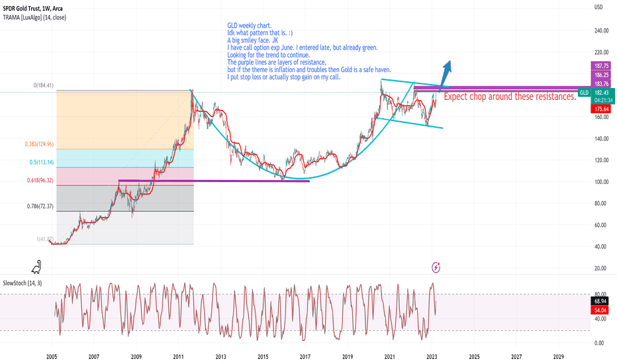The width and height of the screenshot is (617, 364).
Task: Open the SPDR Gold Trust symbol title
Action: point(32,8)
